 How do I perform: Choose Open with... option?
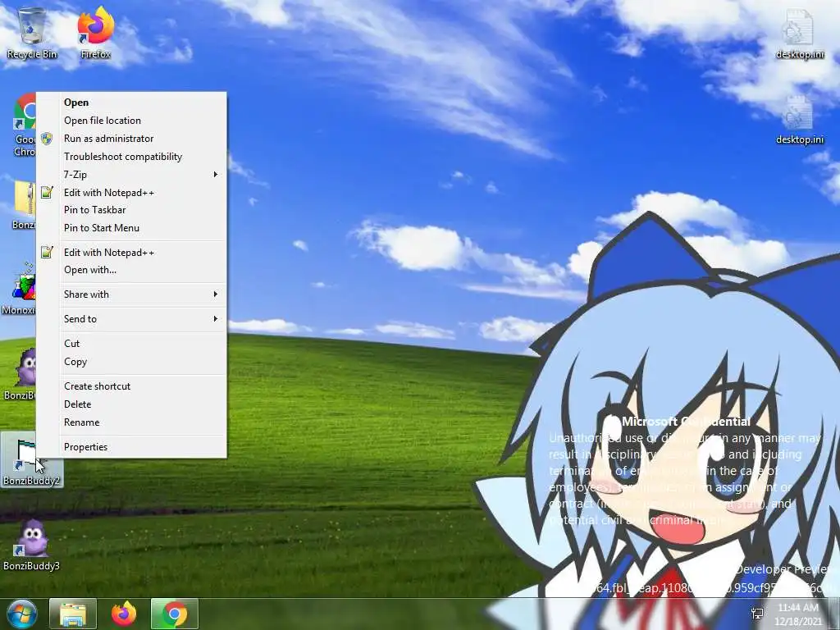point(131,270)
